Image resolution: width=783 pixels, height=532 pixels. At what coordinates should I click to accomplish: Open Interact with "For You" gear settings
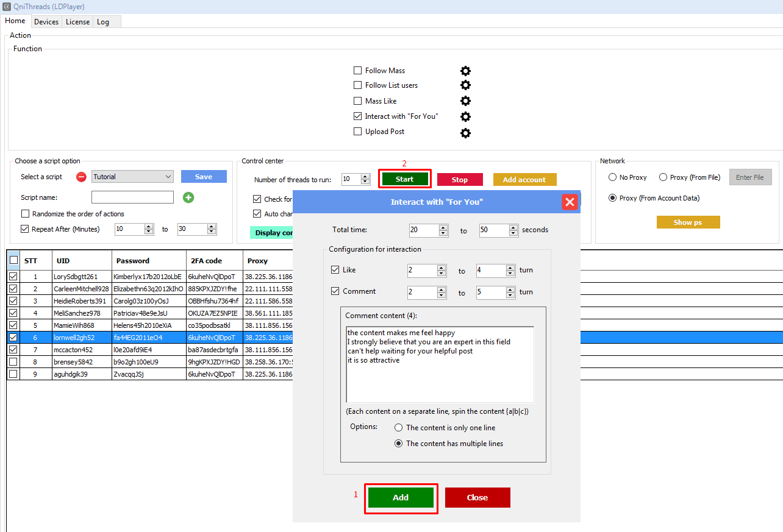pyautogui.click(x=465, y=116)
